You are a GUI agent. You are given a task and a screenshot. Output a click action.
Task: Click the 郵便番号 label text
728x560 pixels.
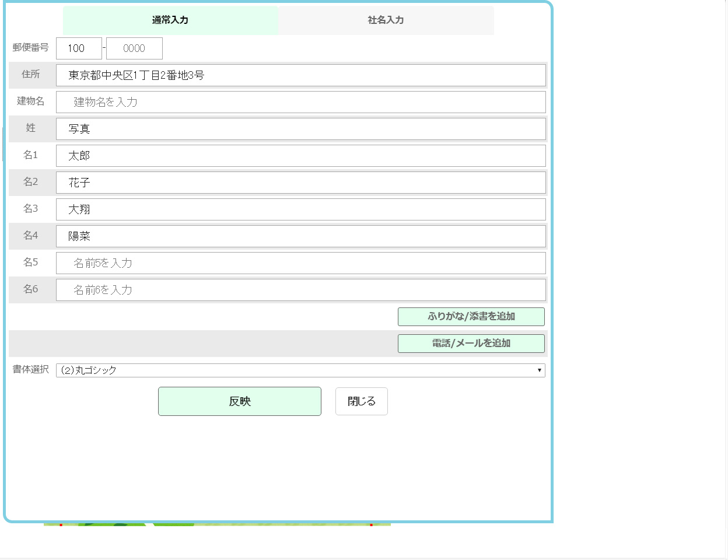pos(31,48)
